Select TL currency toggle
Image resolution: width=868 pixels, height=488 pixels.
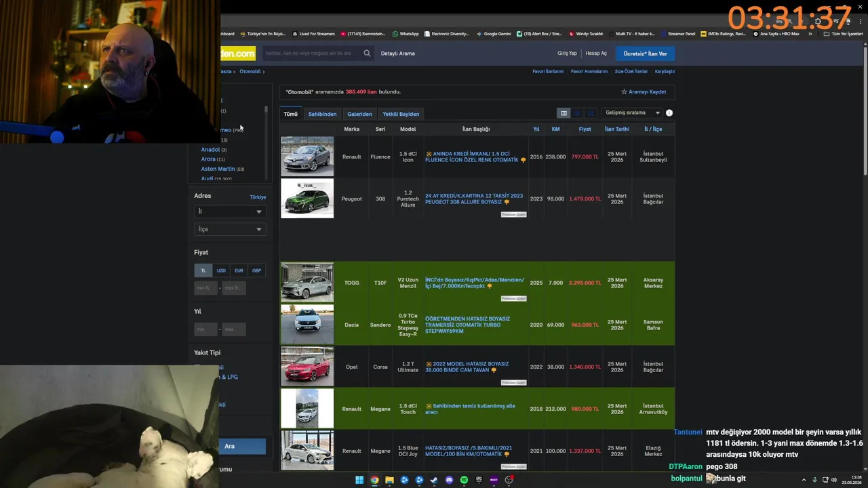point(203,270)
